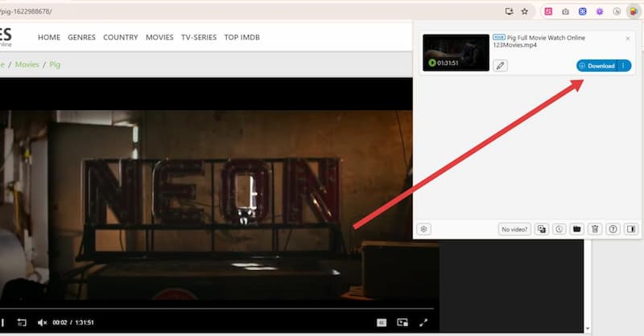The height and width of the screenshot is (336, 644).
Task: Clear detected videos with the trash icon
Action: (x=595, y=229)
